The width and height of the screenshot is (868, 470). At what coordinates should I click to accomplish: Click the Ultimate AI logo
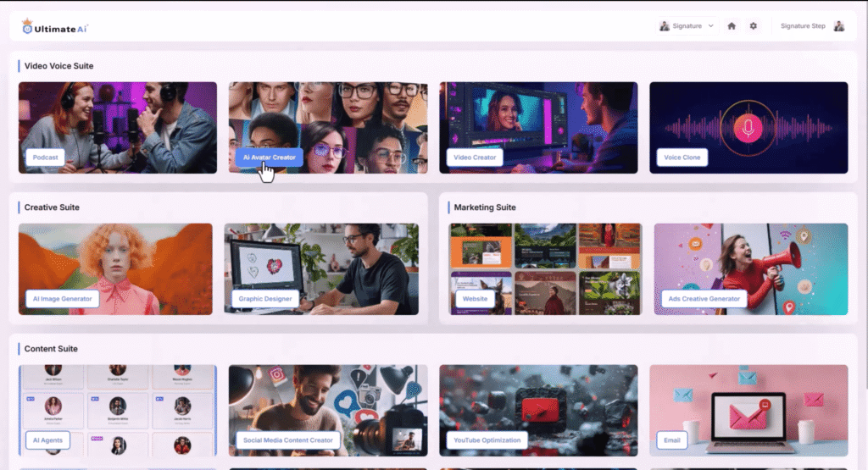pos(55,27)
